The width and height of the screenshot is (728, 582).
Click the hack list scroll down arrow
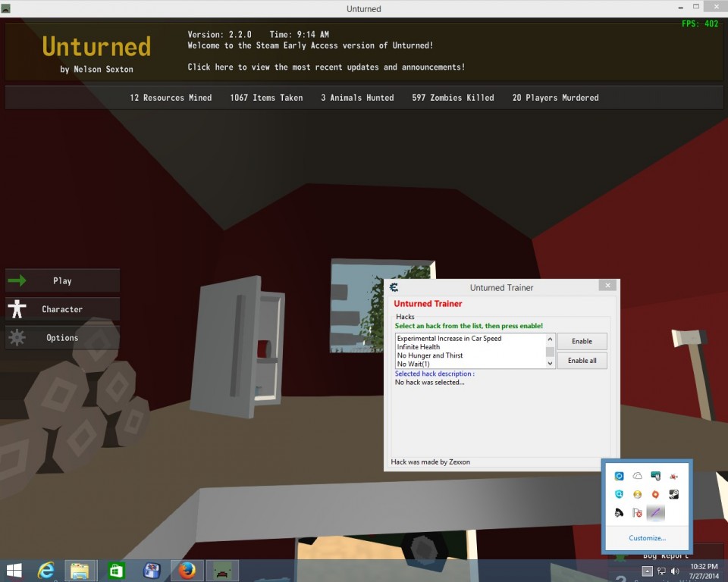pos(551,364)
